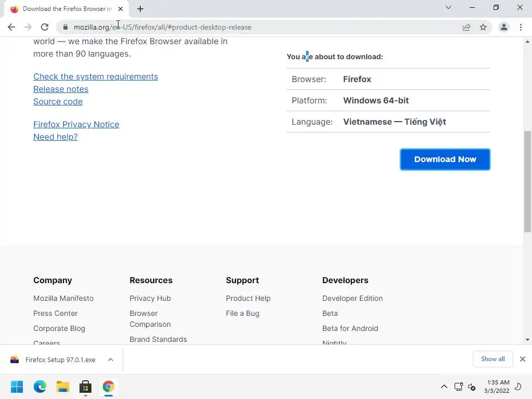
Task: Open the Chrome profile avatar
Action: coord(504,27)
